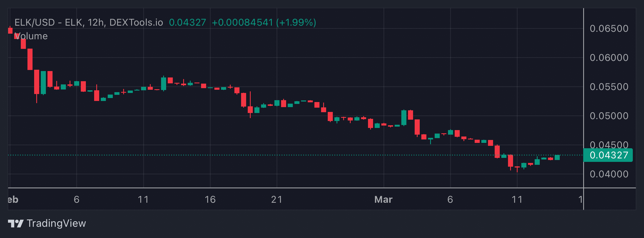Click the 0.06000 price axis label
The image size is (644, 238).
click(609, 58)
